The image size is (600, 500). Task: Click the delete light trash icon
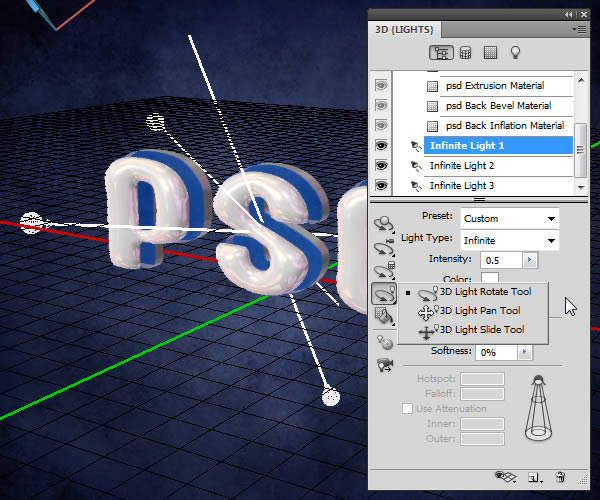560,477
